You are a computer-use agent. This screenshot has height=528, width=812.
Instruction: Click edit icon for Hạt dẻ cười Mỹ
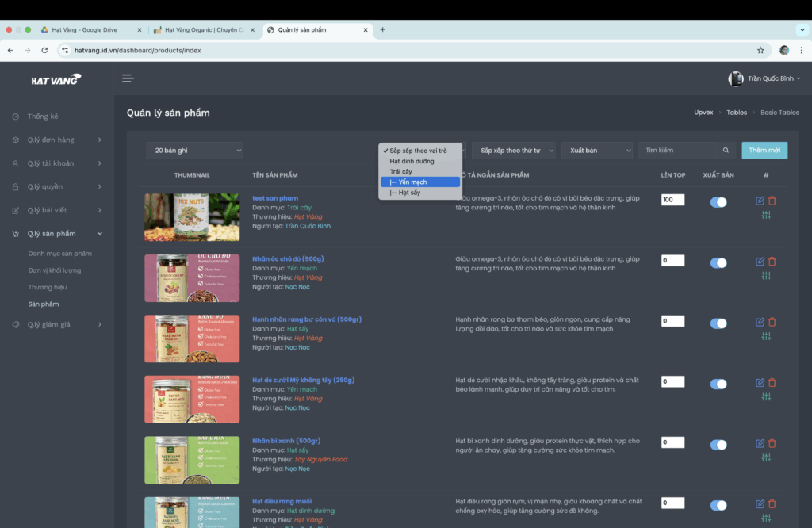760,383
